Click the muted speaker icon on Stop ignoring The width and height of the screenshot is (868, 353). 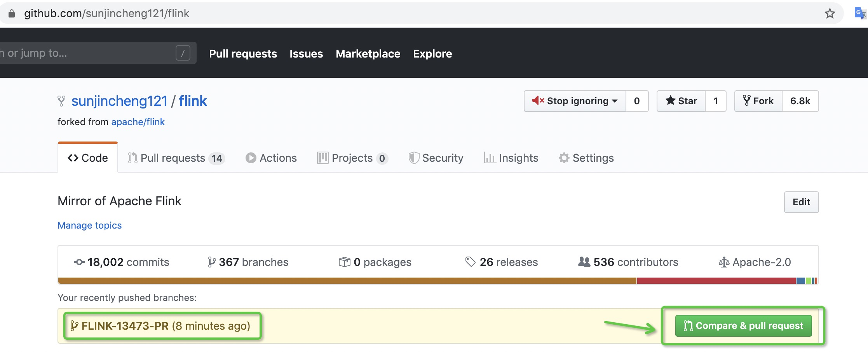(538, 101)
